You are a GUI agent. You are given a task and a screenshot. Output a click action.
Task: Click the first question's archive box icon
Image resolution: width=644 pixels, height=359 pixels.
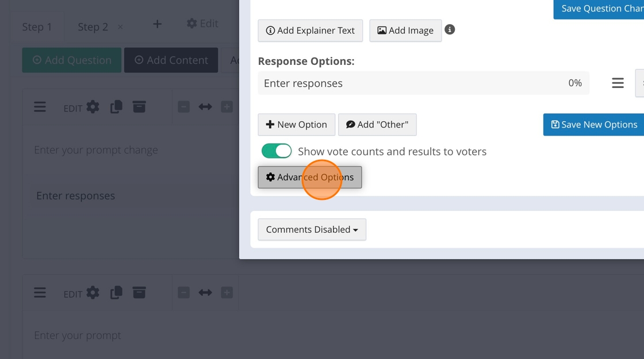pyautogui.click(x=139, y=107)
